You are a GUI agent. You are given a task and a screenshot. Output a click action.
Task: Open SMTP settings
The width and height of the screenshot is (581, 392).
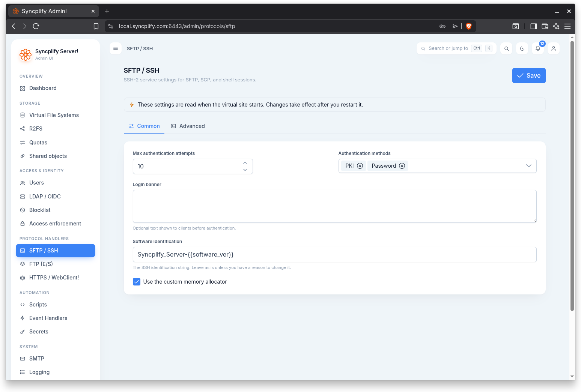tap(56, 359)
